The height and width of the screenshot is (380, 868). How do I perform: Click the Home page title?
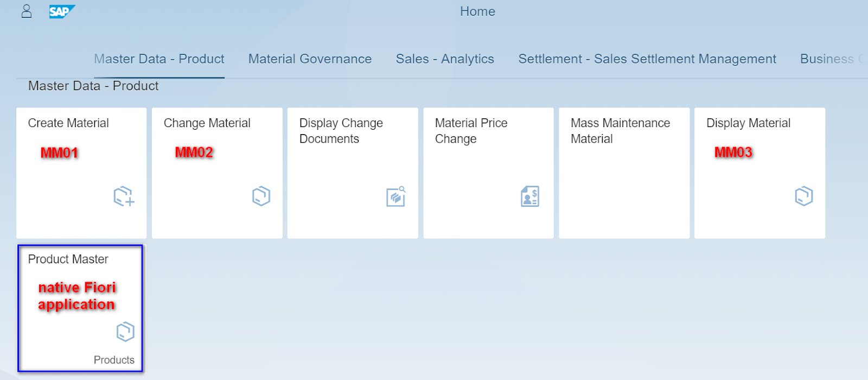pos(477,11)
